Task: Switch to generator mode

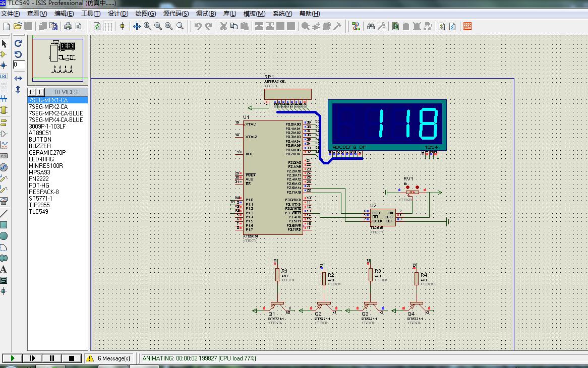Action: (4, 167)
